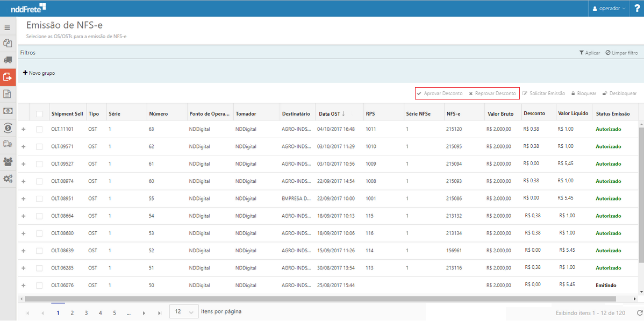Image resolution: width=644 pixels, height=327 pixels.
Task: Click the users group sidebar icon
Action: (8, 161)
